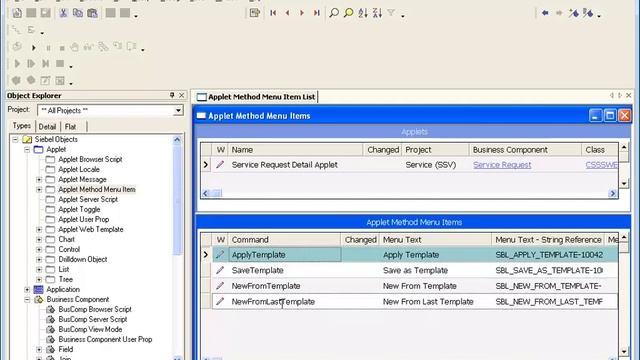Open the Project All Projects dropdown

(x=178, y=110)
